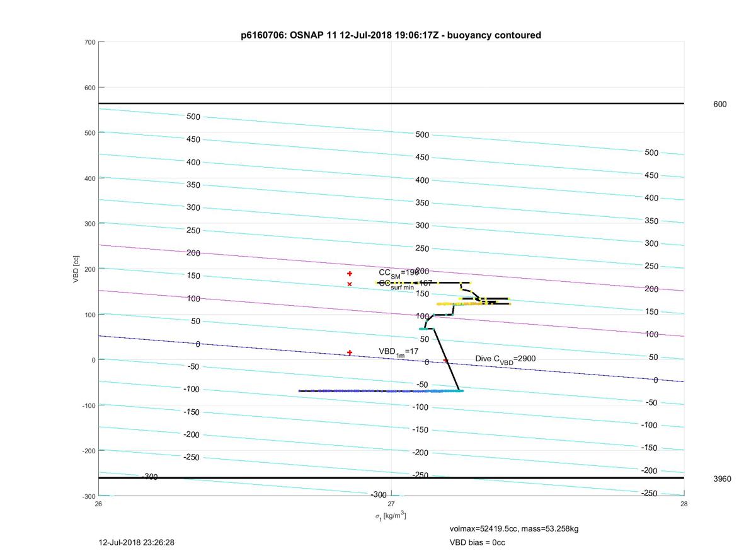This screenshot has height=558, width=756.
Task: Click the long blue horizontal data track near -70 cc
Action: click(381, 391)
